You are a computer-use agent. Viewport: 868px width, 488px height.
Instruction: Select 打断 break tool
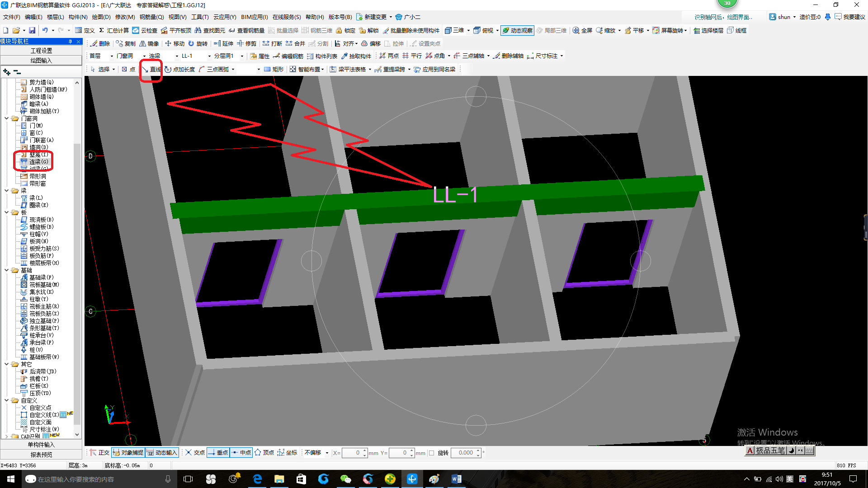272,43
